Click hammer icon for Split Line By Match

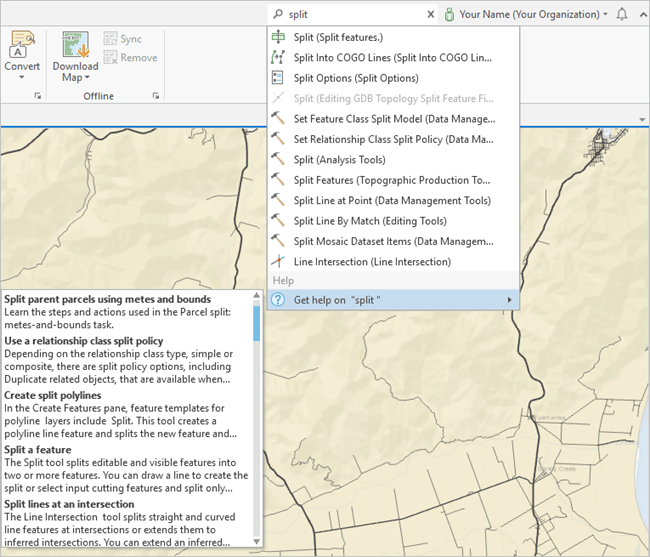278,220
